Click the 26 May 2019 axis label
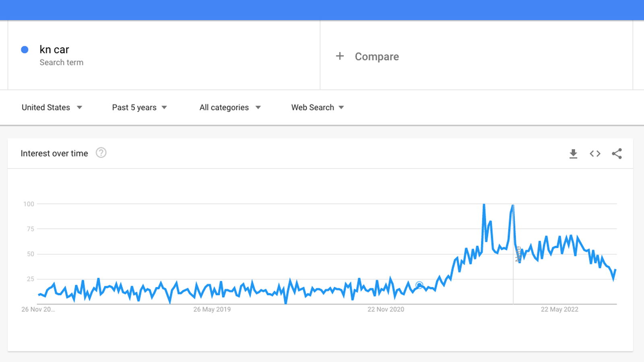Image resolution: width=644 pixels, height=362 pixels. 212,309
